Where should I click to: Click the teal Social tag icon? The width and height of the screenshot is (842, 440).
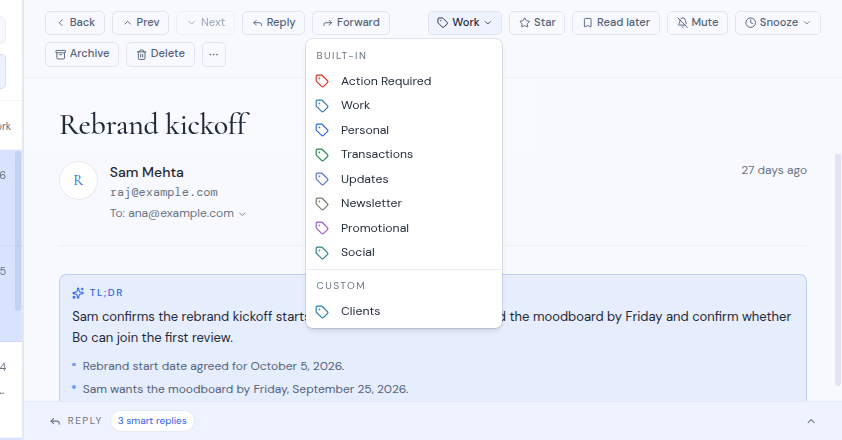[322, 253]
